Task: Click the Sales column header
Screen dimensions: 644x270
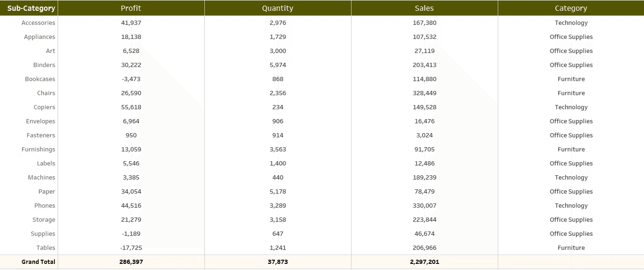Action: pos(425,8)
